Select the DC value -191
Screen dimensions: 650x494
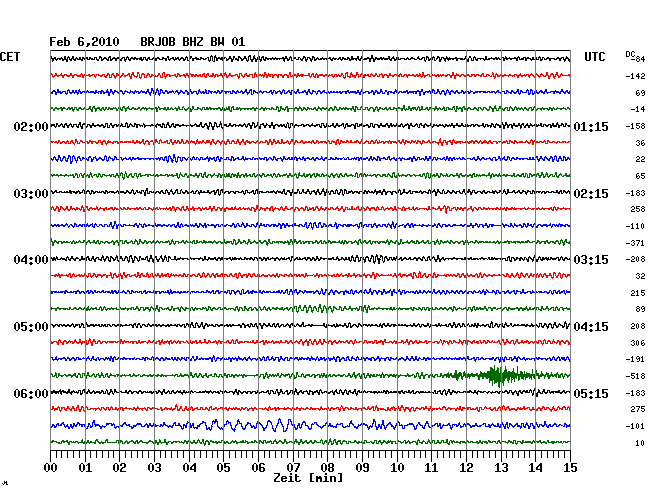point(635,359)
